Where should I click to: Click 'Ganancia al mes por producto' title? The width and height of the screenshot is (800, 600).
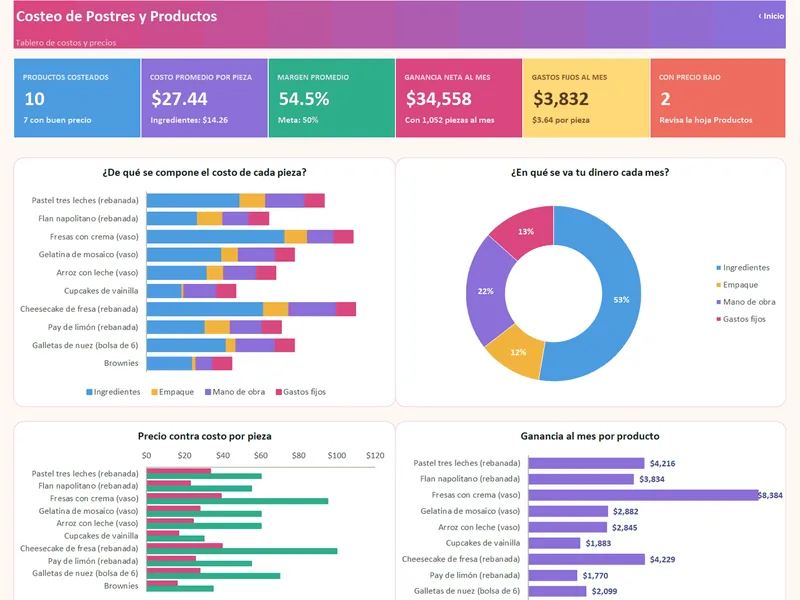[590, 436]
